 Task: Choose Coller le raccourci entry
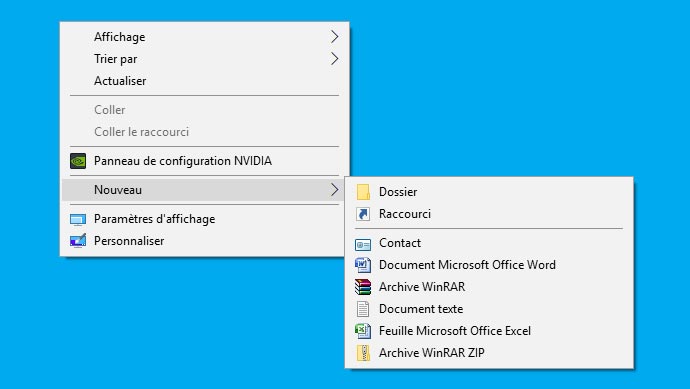pos(205,132)
